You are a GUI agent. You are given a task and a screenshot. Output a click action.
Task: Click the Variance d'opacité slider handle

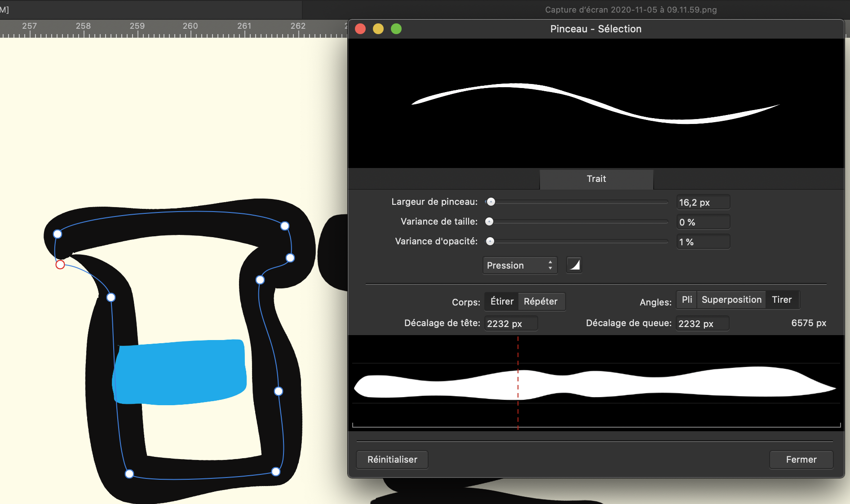click(490, 241)
